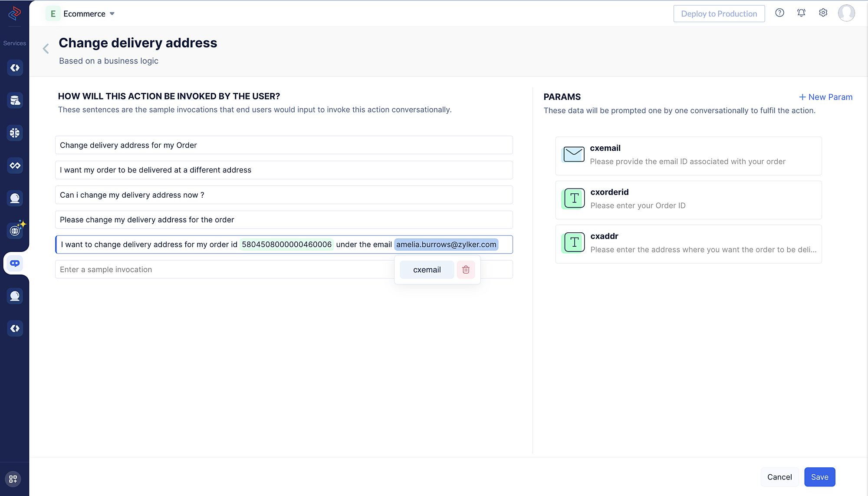Toggle the notification bell icon
This screenshot has height=496, width=868.
coord(801,13)
